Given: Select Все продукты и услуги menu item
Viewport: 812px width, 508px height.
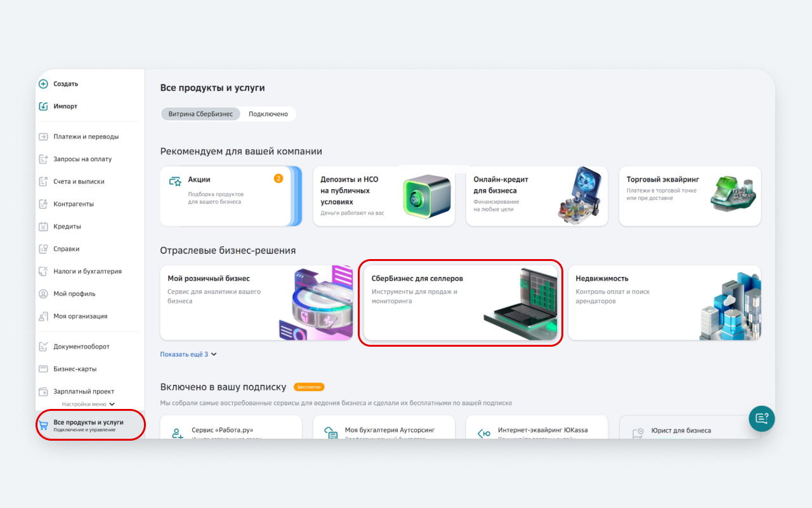Looking at the screenshot, I should (90, 425).
